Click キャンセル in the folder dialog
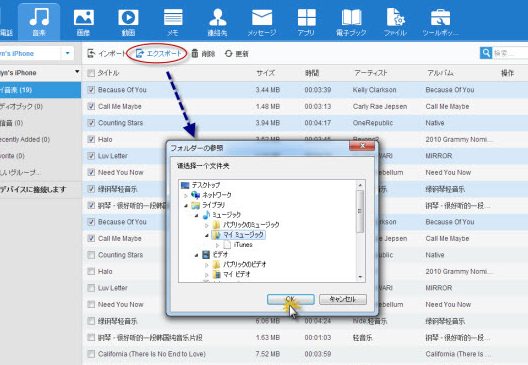This screenshot has height=365, width=528. tap(343, 299)
